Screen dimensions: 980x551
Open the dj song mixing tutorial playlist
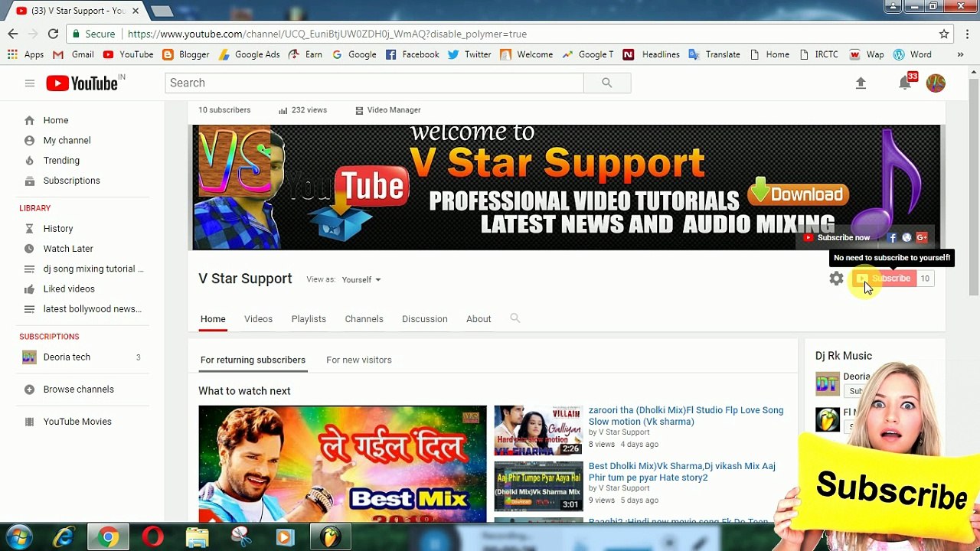[93, 269]
